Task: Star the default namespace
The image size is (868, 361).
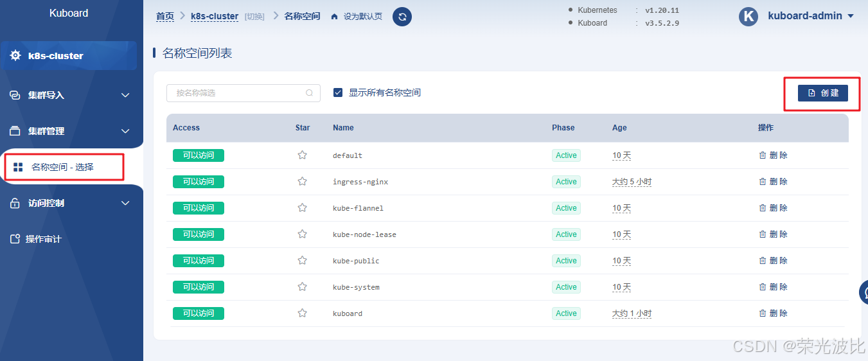Action: tap(302, 155)
